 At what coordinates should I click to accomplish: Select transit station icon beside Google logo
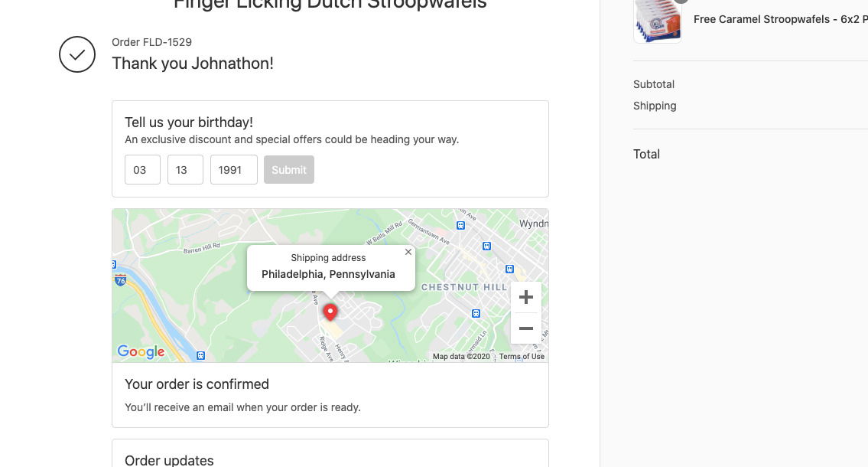(x=200, y=355)
